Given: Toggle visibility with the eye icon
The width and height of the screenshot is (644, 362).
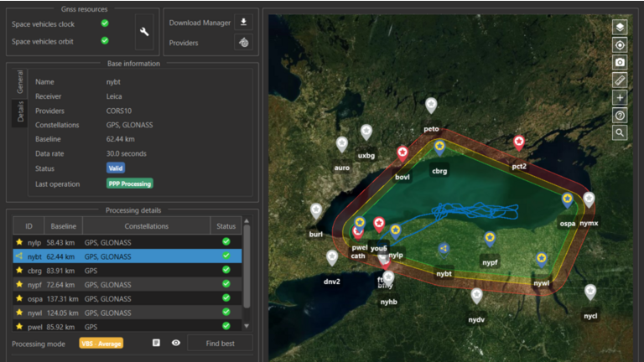Looking at the screenshot, I should [x=176, y=343].
